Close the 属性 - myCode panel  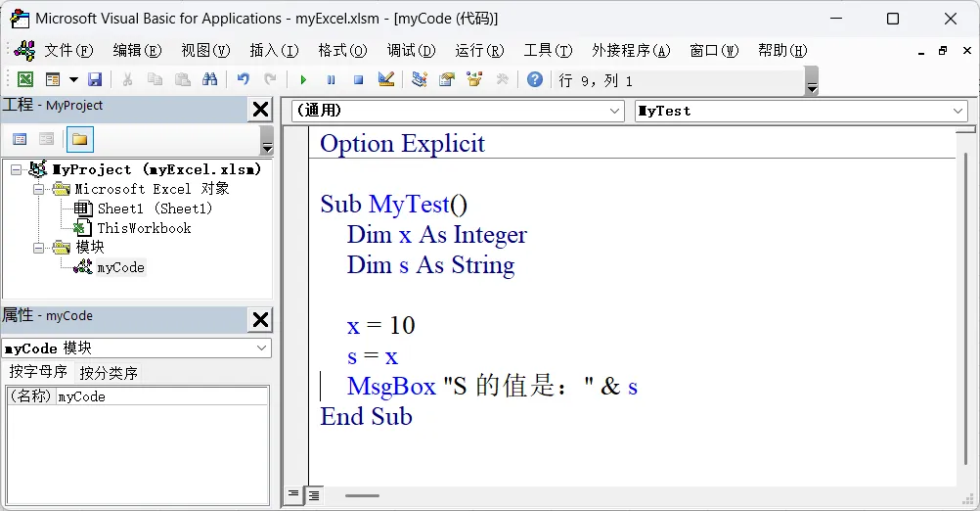pyautogui.click(x=260, y=319)
